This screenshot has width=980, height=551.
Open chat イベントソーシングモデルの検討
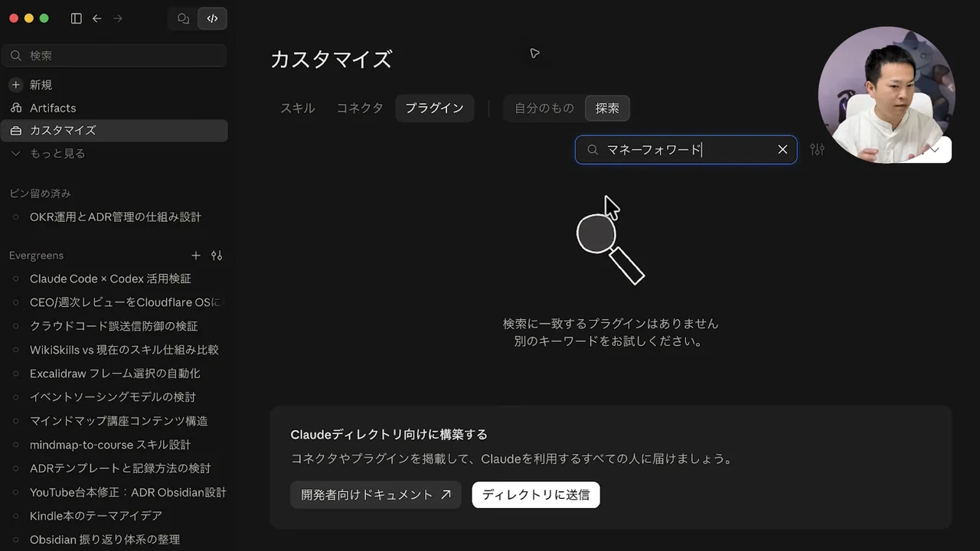pos(114,398)
